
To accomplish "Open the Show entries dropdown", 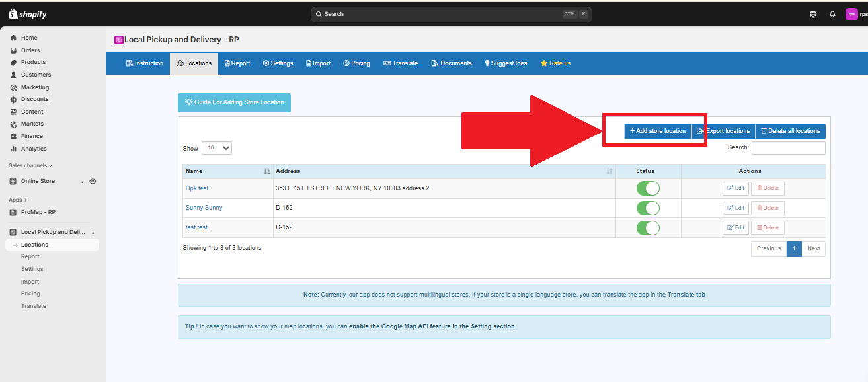I will [x=217, y=148].
